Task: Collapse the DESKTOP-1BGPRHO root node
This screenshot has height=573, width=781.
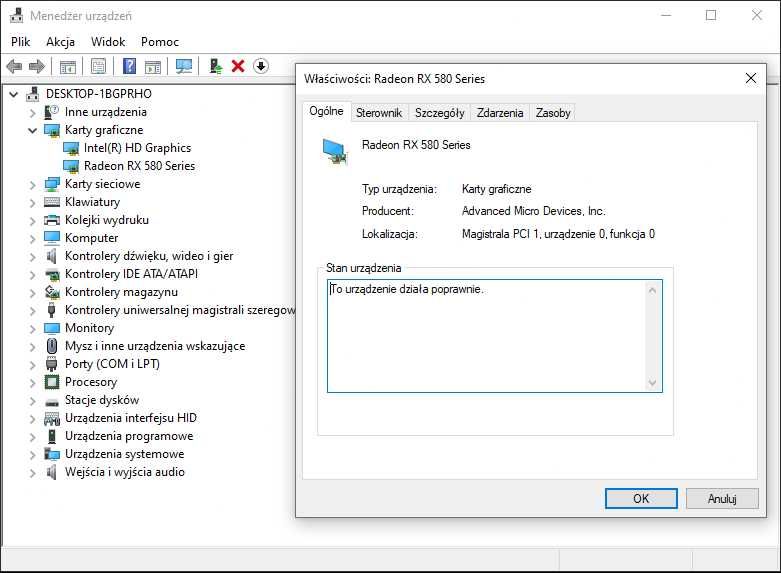Action: 13,94
